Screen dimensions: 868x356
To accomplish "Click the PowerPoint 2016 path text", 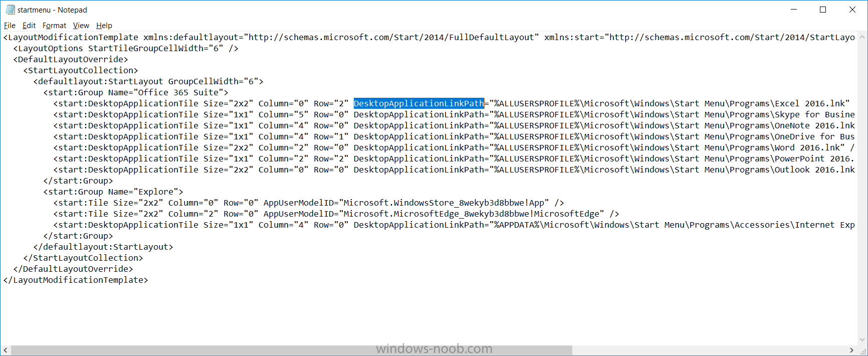I will coord(675,158).
